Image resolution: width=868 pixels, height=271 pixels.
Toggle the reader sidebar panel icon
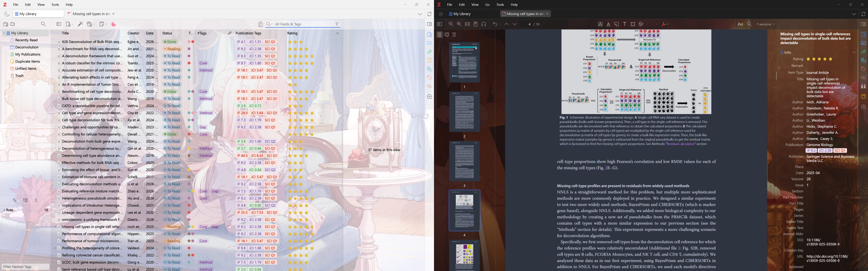pyautogui.click(x=439, y=24)
